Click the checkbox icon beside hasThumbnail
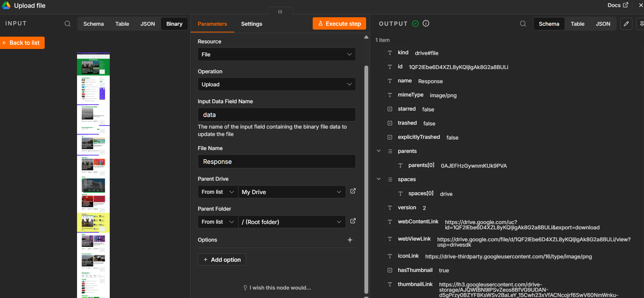Screen dimensions: 644x298 390,270
